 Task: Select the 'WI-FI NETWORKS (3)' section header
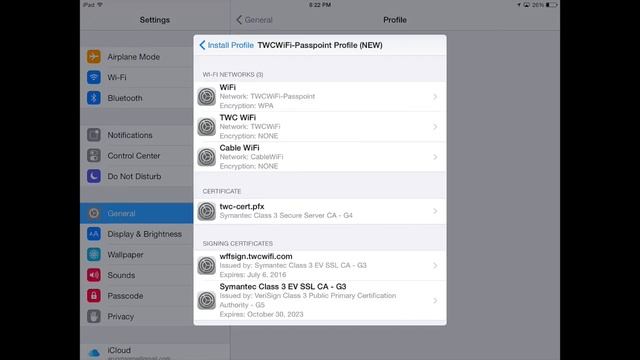pos(233,75)
